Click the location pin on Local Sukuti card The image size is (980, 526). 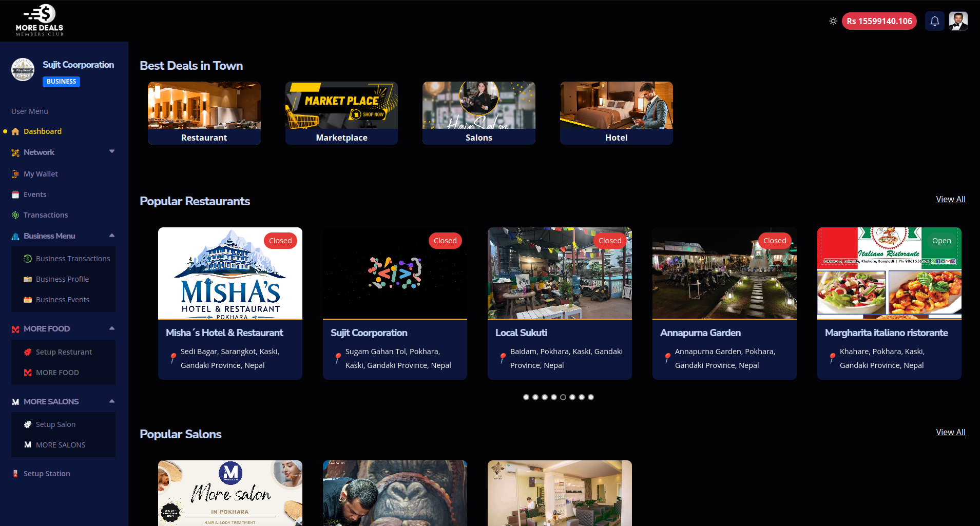[x=503, y=358]
